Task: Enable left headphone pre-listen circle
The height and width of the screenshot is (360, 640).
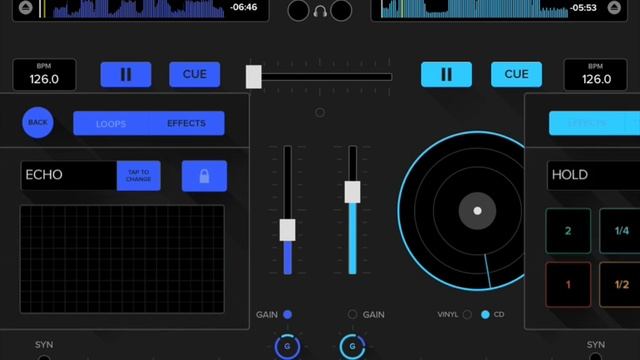Action: click(298, 11)
